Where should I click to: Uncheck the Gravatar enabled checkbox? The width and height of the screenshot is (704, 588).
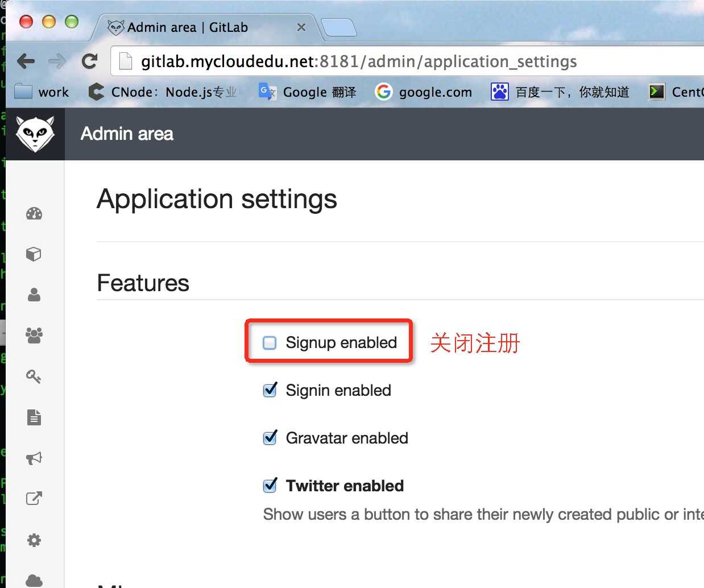pyautogui.click(x=270, y=438)
